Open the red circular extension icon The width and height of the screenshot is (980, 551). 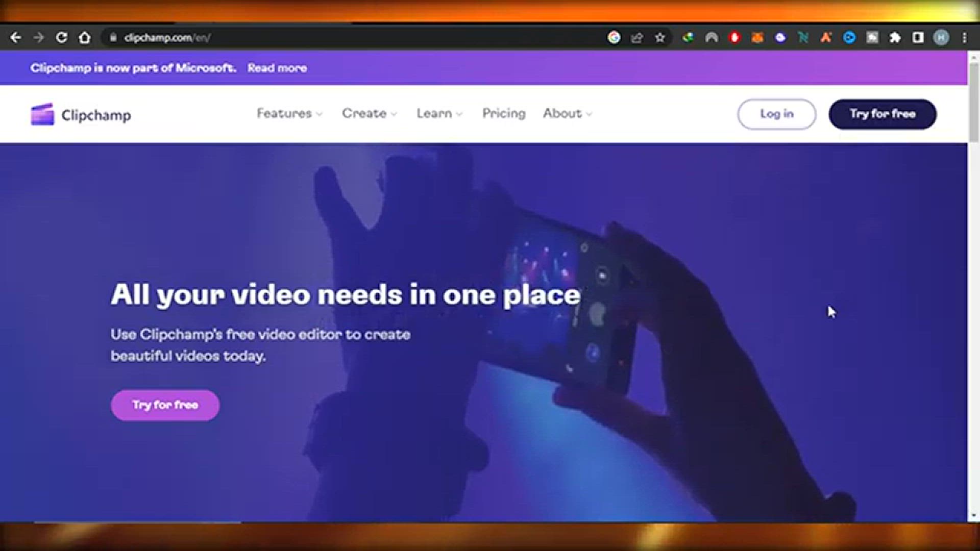point(734,37)
